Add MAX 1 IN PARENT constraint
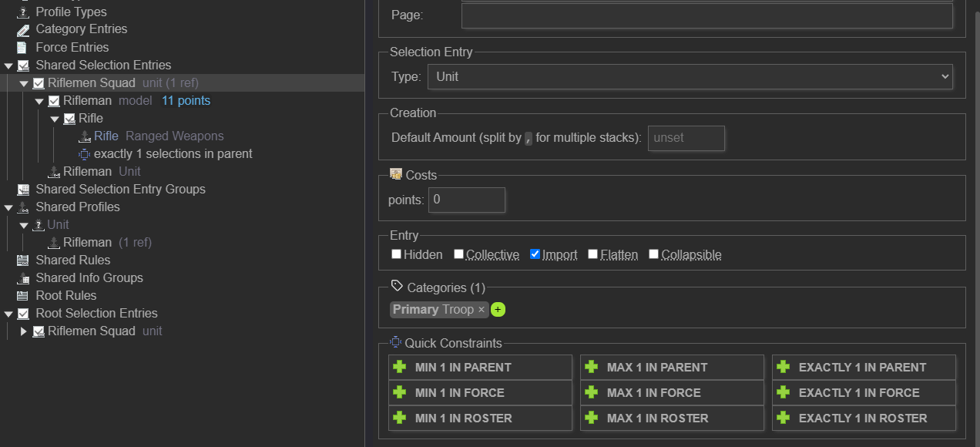 (672, 368)
